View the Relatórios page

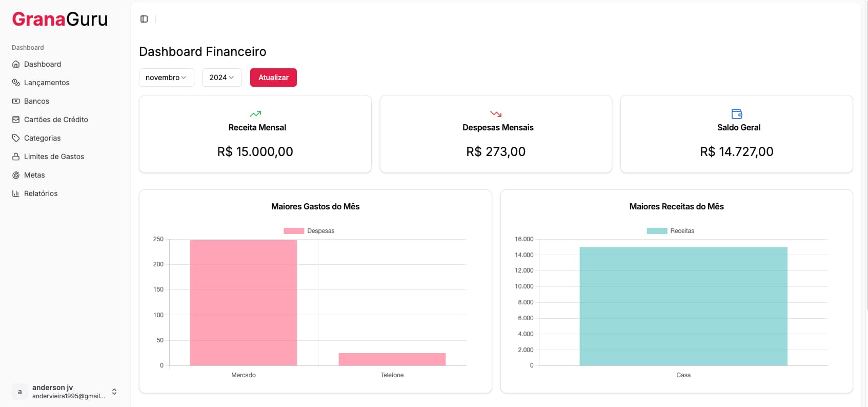[65, 193]
